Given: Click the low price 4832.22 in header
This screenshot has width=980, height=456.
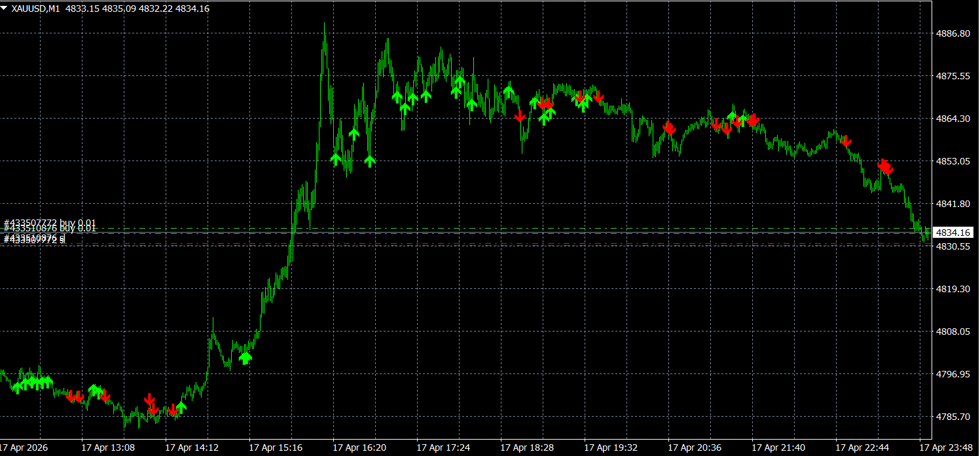Looking at the screenshot, I should [x=156, y=9].
